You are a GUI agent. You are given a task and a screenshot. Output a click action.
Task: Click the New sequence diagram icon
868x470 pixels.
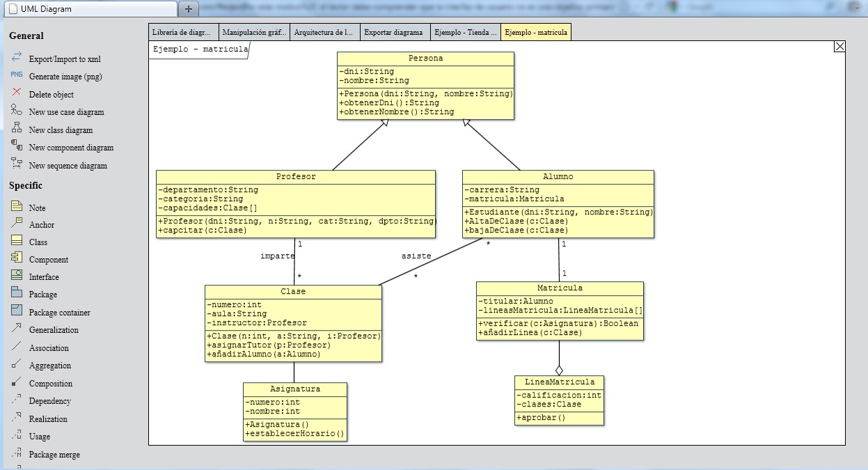(x=17, y=164)
